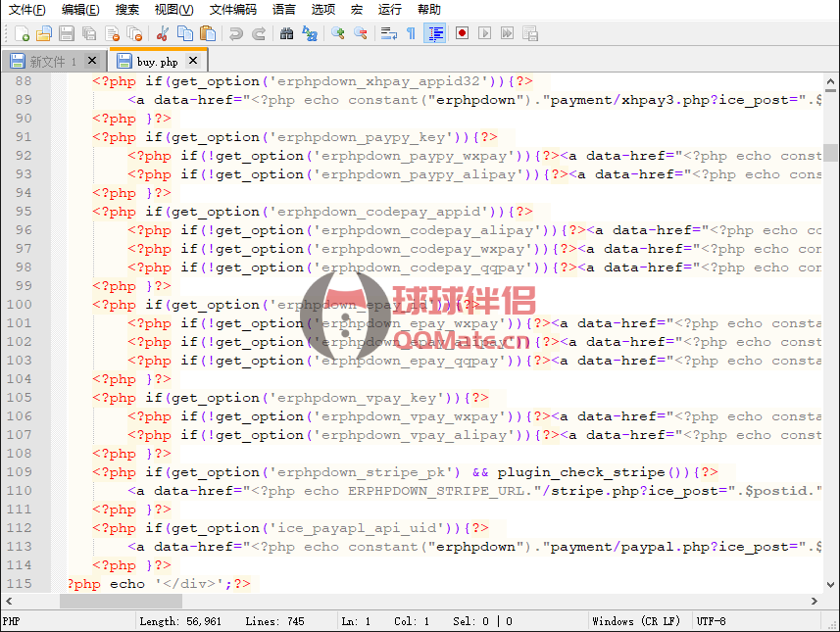
Task: Click the Redo arrow icon
Action: click(259, 33)
